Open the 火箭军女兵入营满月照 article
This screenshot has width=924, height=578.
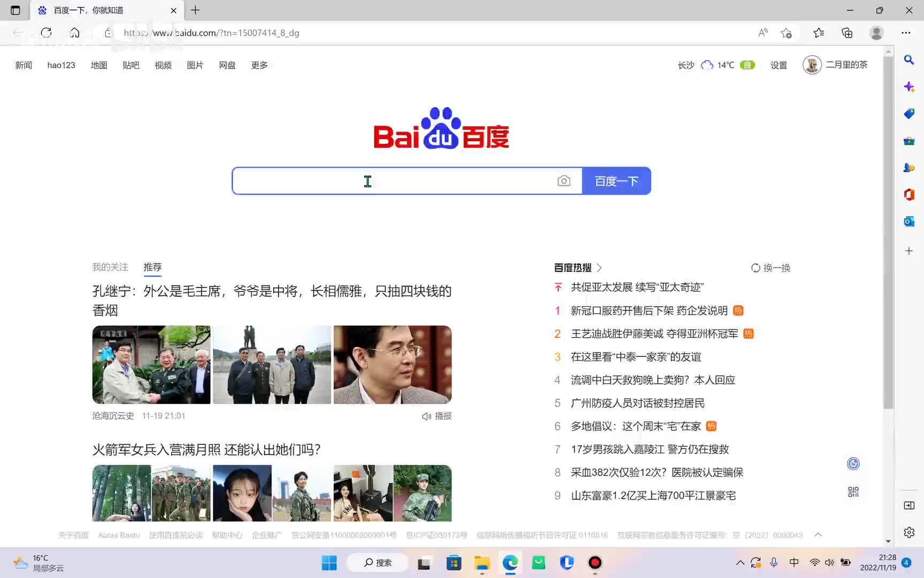point(206,450)
